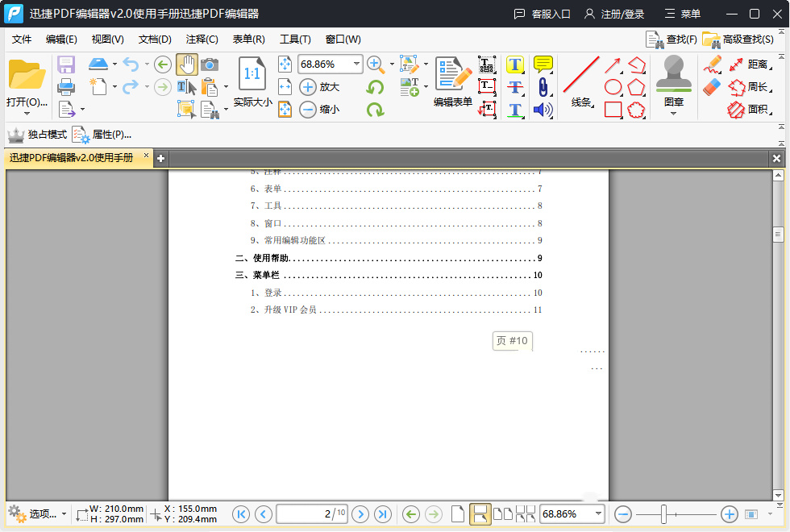Select the Cloud shape tool

(636, 110)
